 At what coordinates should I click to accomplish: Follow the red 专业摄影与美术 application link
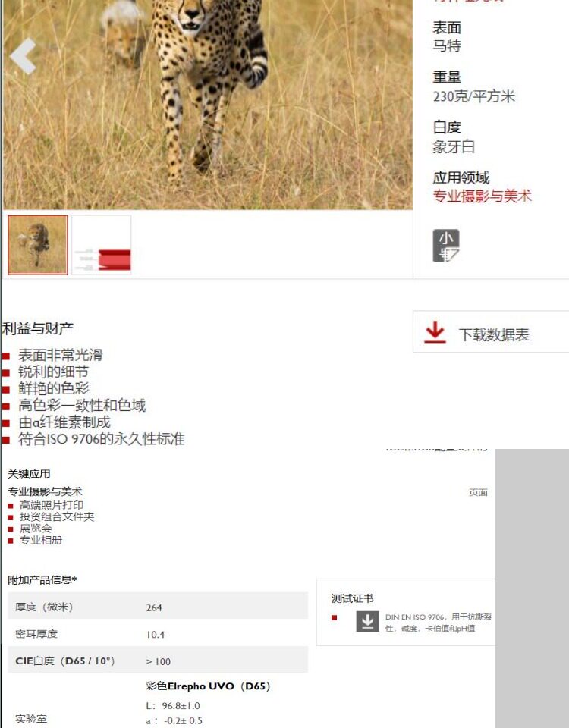(483, 196)
